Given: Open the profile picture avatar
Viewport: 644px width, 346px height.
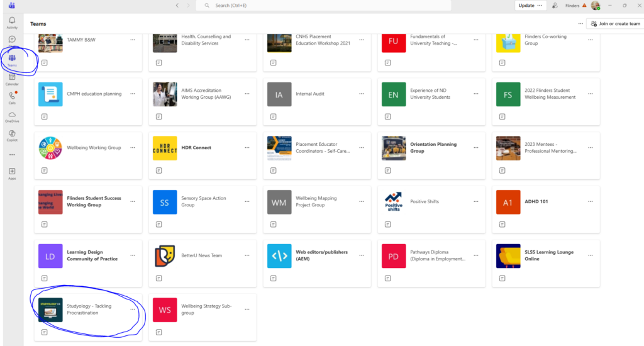Looking at the screenshot, I should [x=595, y=6].
